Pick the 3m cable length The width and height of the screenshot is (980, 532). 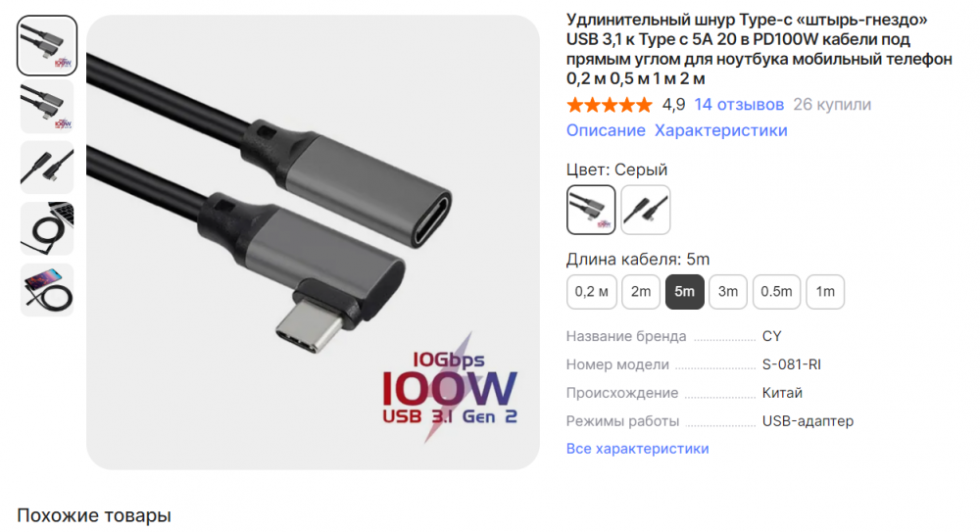pyautogui.click(x=728, y=292)
